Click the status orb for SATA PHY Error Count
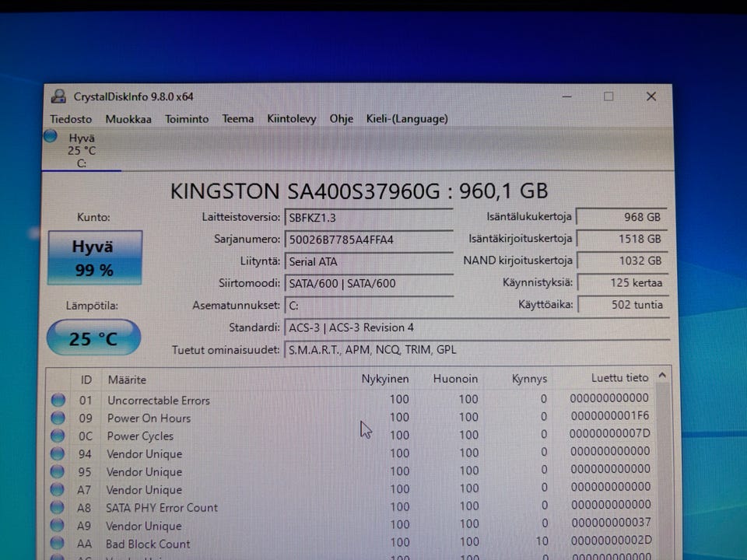Image resolution: width=747 pixels, height=560 pixels. pos(57,507)
